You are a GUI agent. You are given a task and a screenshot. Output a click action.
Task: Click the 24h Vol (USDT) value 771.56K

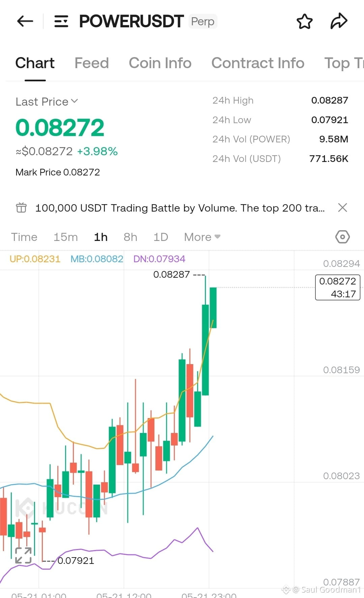(x=329, y=159)
